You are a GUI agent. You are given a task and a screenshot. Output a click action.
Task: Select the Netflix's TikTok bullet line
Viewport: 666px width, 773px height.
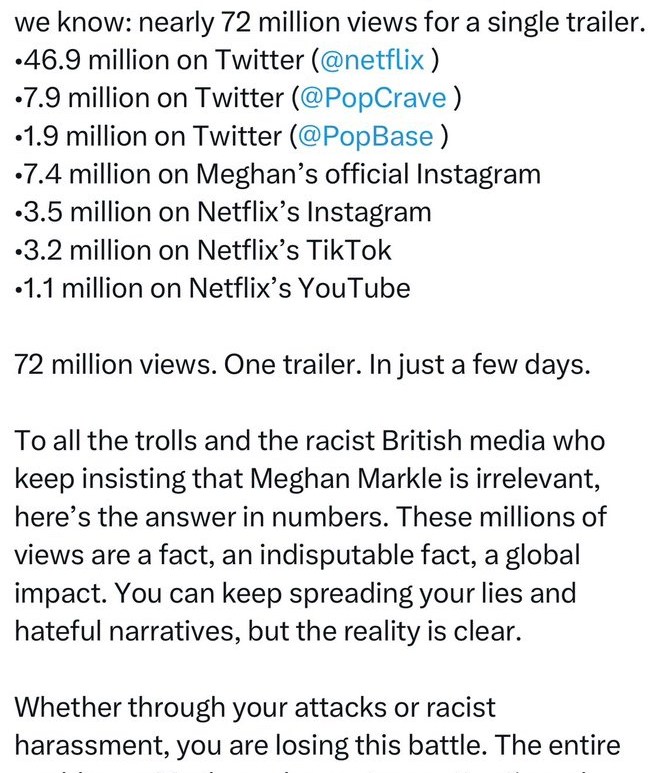coord(205,250)
